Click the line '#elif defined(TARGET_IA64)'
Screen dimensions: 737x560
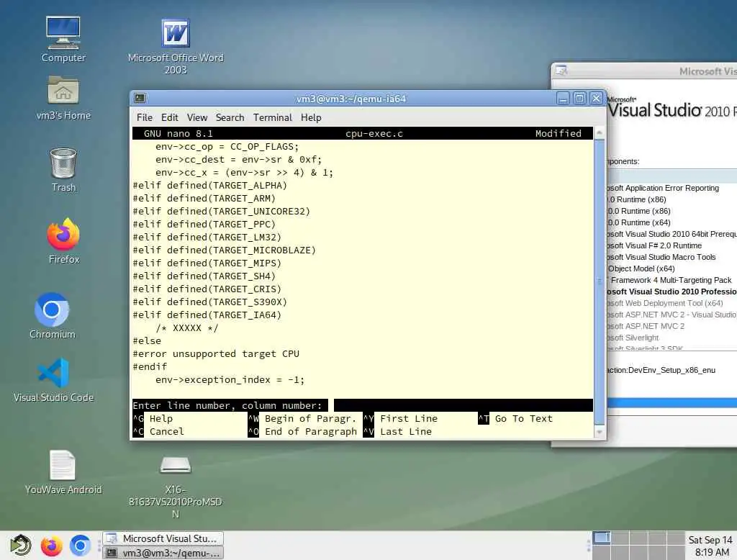pyautogui.click(x=207, y=315)
